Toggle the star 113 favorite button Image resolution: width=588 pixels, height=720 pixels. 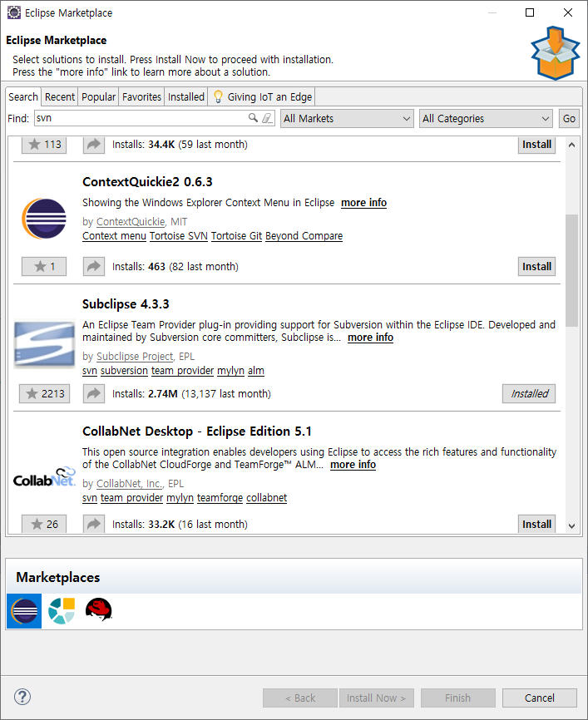(x=44, y=144)
